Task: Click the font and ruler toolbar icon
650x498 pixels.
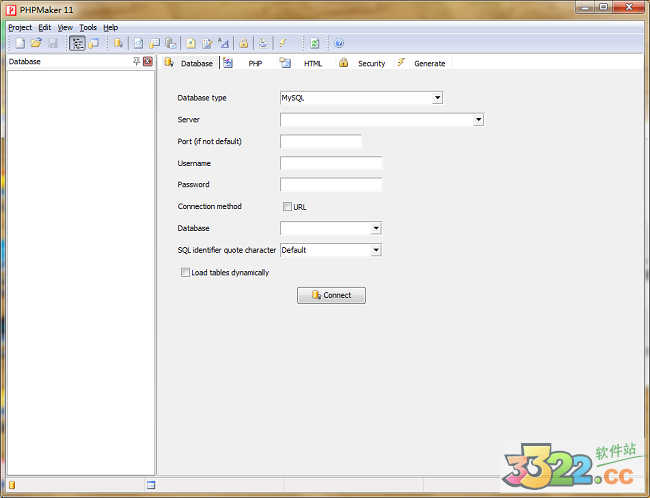Action: pos(223,43)
